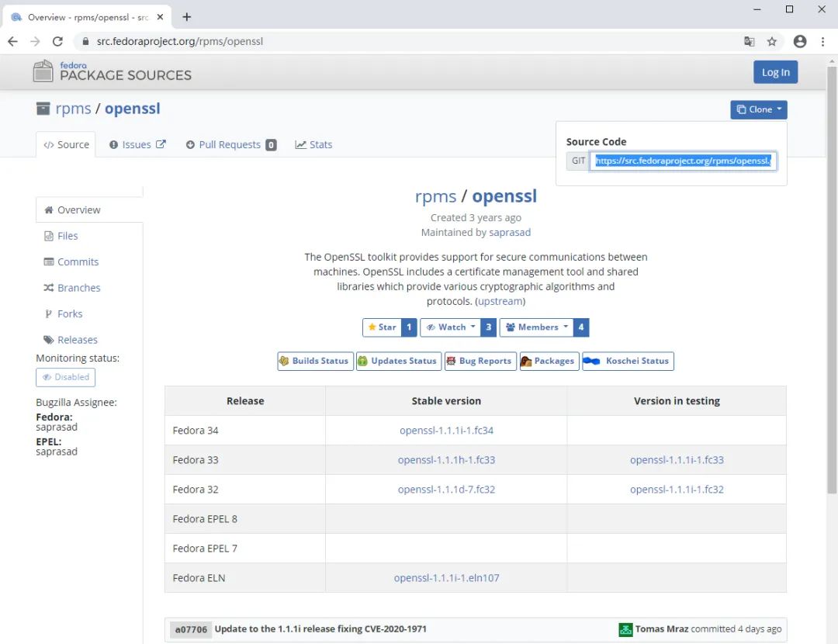Open Koschei Status
The width and height of the screenshot is (838, 644).
pos(628,361)
